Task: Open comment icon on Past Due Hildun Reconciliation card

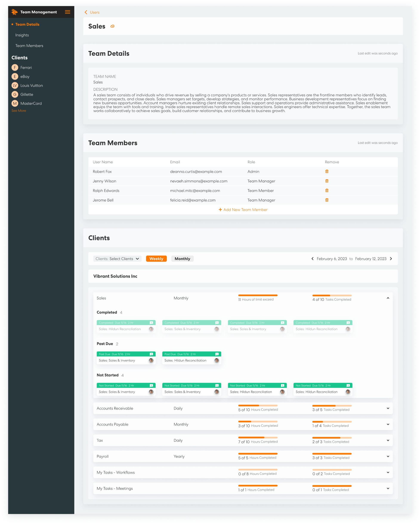Action: 217,354
